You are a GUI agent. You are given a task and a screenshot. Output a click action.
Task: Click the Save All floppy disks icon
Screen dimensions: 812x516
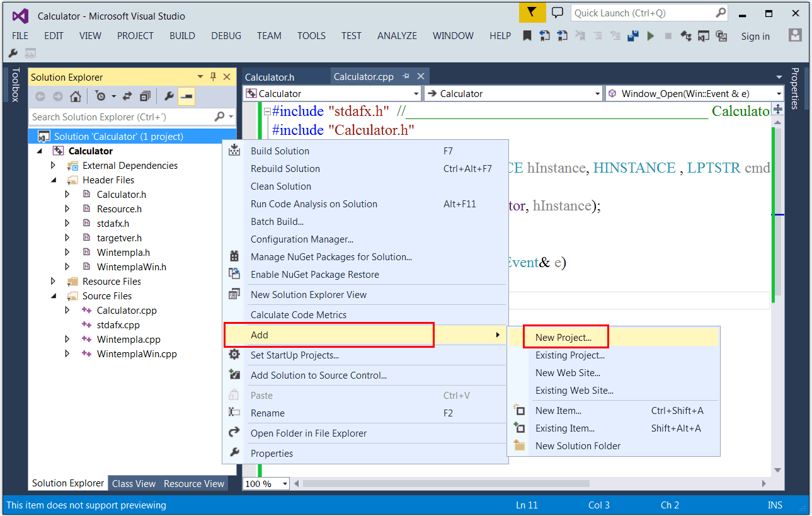[x=633, y=36]
